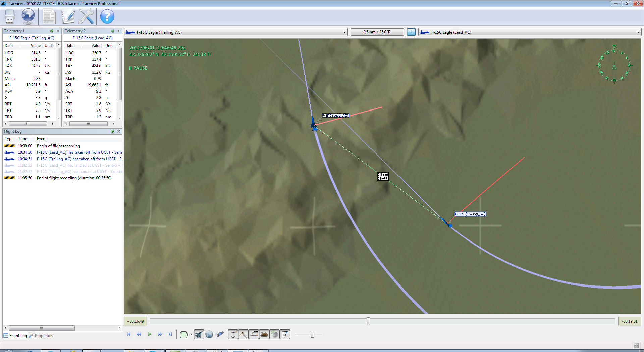Click the remaining time -00:19:01 box

[x=630, y=321]
